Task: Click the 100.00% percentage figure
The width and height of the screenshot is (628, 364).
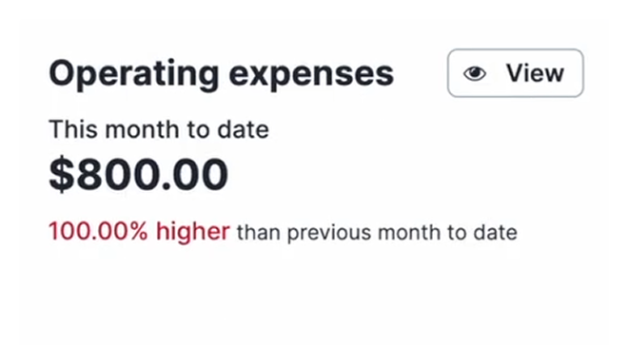Action: 99,231
